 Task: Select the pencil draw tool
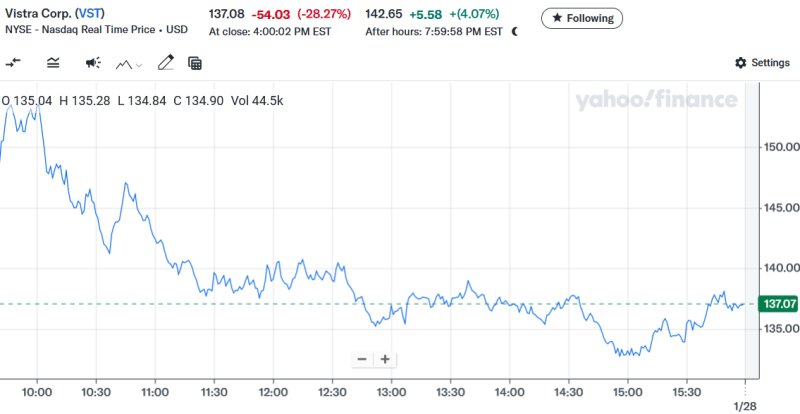[165, 63]
